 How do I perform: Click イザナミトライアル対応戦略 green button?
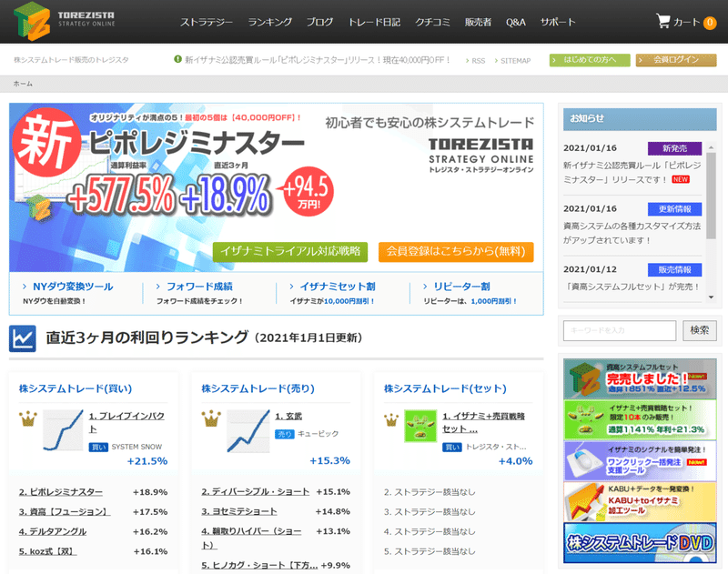[x=290, y=251]
